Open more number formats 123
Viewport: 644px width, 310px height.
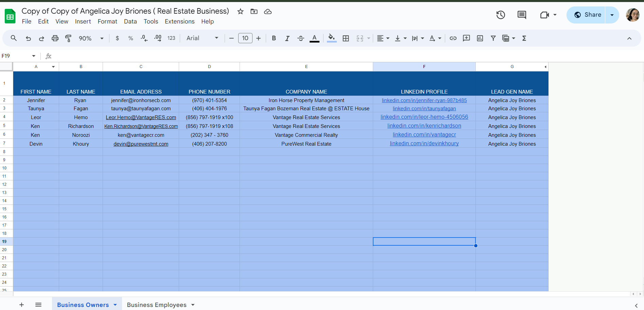point(171,38)
